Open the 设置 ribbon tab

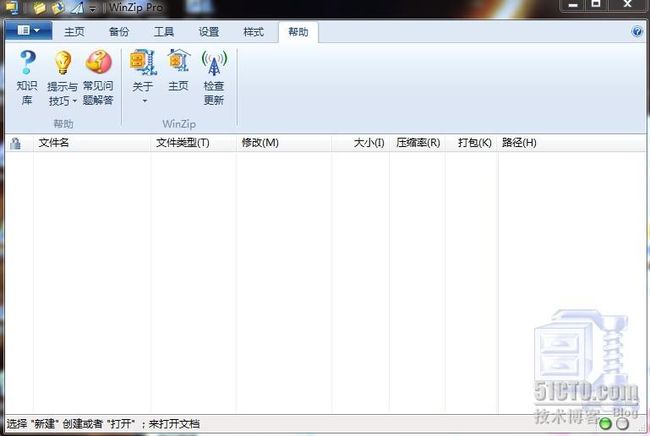(209, 32)
